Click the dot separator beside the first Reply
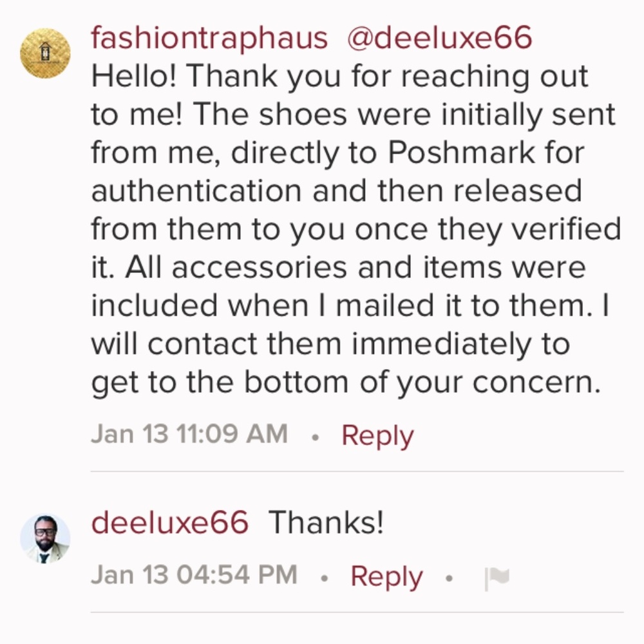This screenshot has height=644, width=644. click(316, 437)
